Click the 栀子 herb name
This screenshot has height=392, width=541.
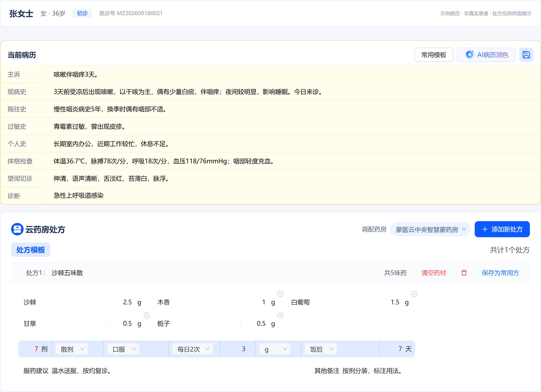pos(164,323)
